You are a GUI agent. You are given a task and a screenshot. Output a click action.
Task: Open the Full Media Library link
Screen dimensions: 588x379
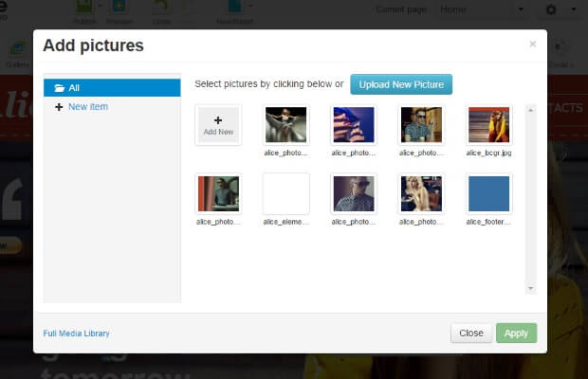pyautogui.click(x=76, y=334)
